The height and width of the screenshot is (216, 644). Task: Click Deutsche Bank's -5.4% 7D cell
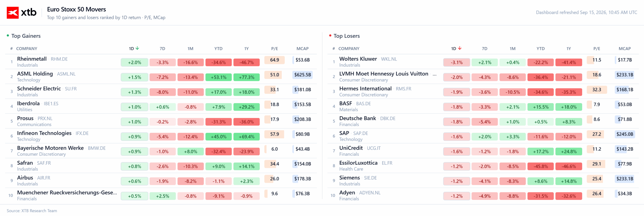(x=485, y=122)
